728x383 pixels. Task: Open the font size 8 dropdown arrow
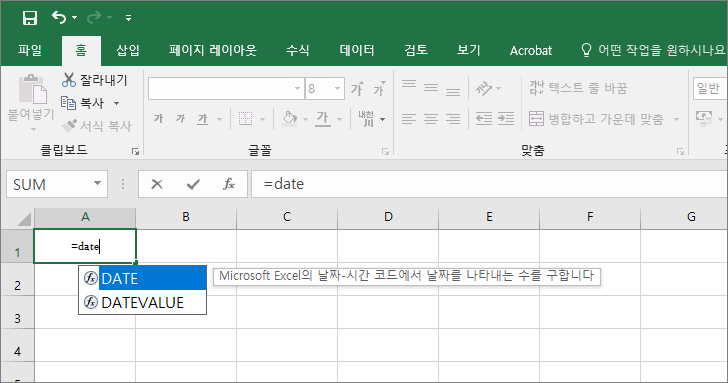338,88
